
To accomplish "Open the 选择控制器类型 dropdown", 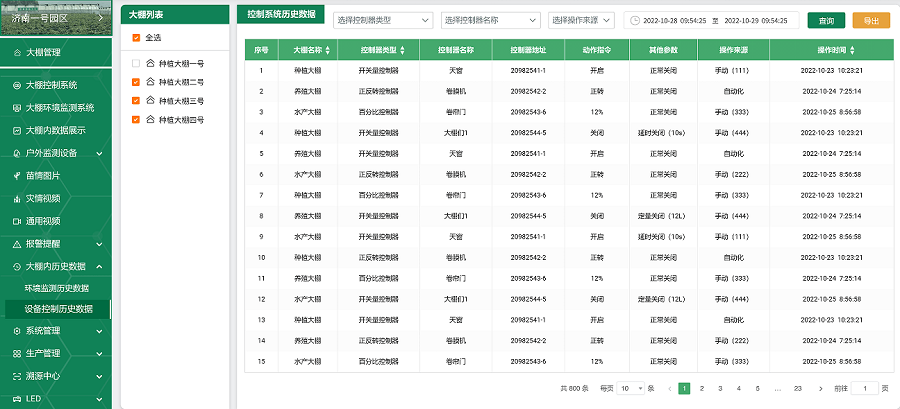I will 383,20.
